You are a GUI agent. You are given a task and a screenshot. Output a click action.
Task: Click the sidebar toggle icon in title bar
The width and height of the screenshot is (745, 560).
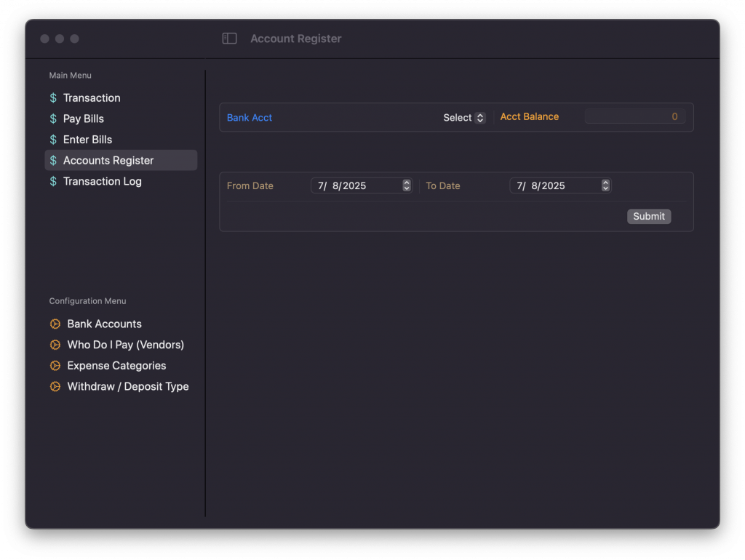pos(229,39)
